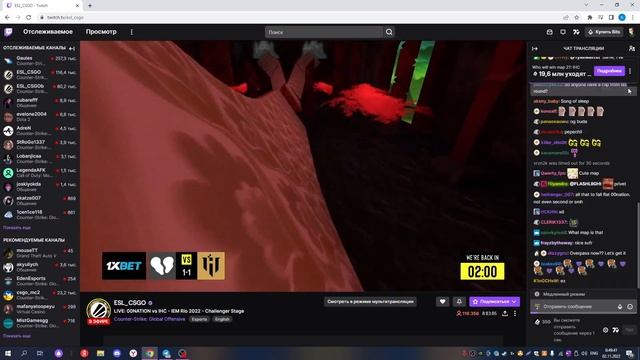Collapse the followed channels sidebar
This screenshot has width=640, height=360.
[72, 48]
